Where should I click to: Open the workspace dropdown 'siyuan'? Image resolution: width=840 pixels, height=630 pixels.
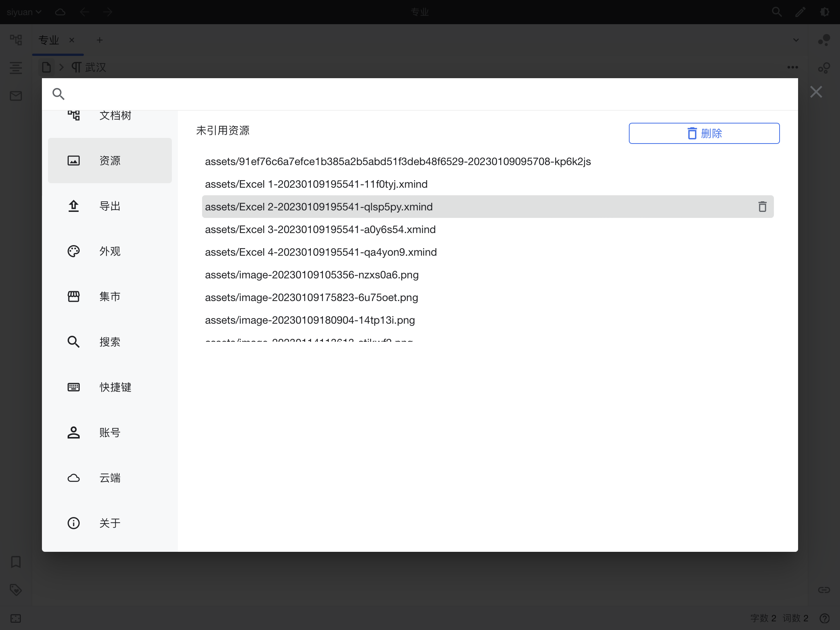(x=23, y=12)
